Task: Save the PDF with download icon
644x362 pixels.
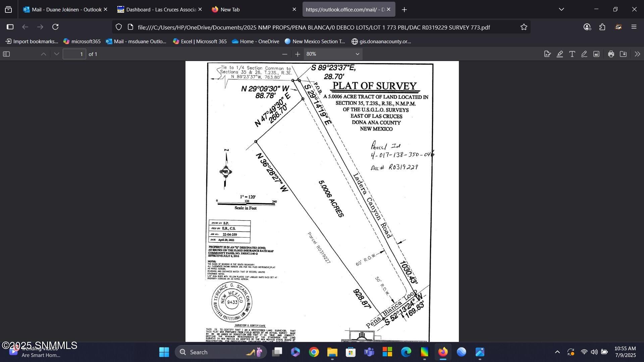Action: pos(624,54)
